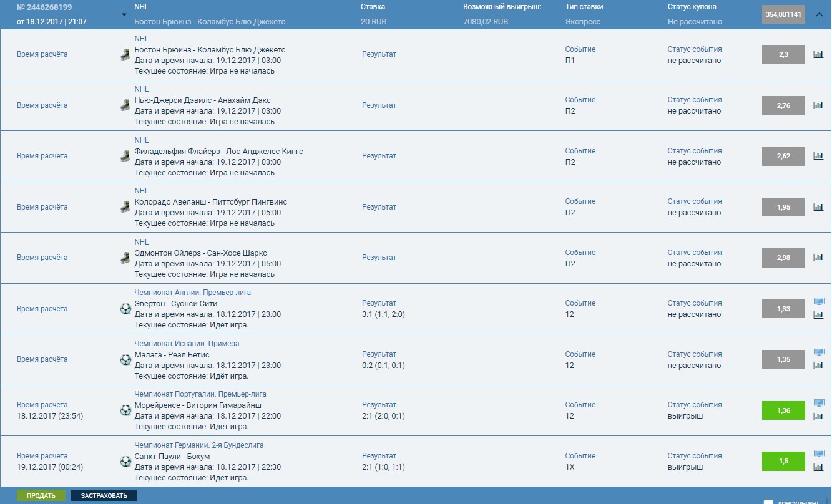Select score 3:1 (1:1, 2:0)
The width and height of the screenshot is (832, 504).
[383, 314]
